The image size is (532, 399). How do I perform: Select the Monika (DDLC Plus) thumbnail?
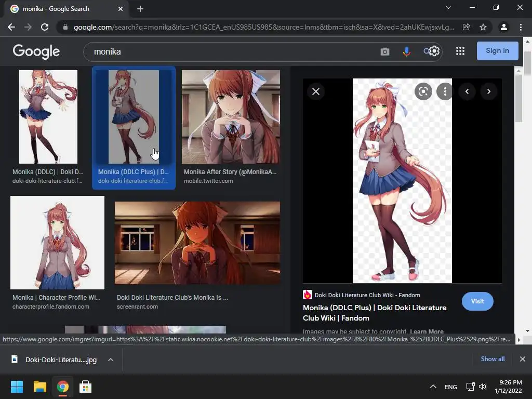(x=134, y=117)
